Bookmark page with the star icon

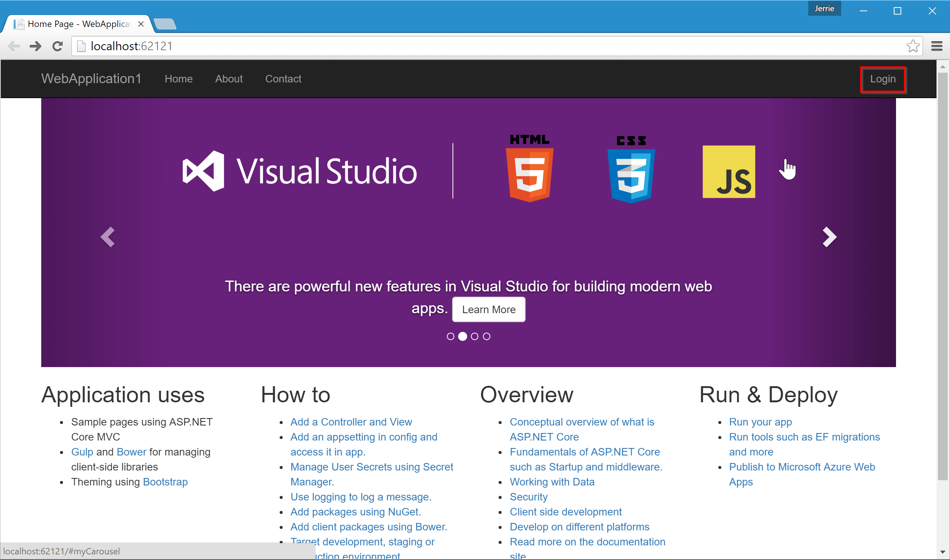(x=912, y=46)
